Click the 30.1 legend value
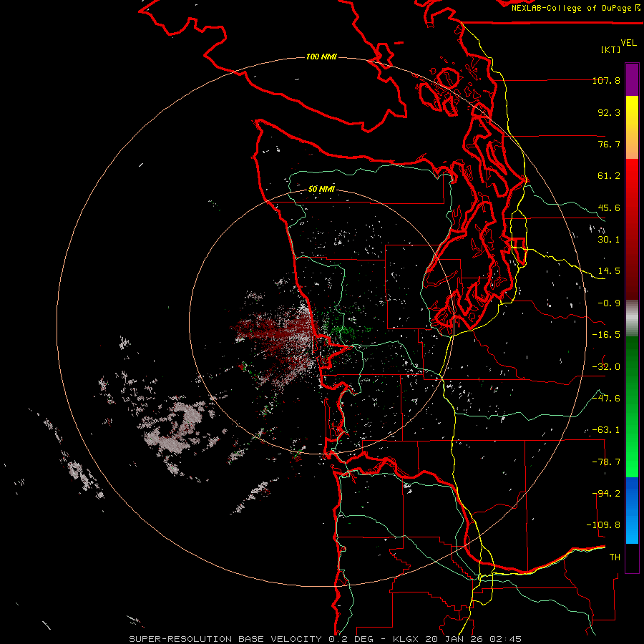This screenshot has height=644, width=644. (x=609, y=240)
